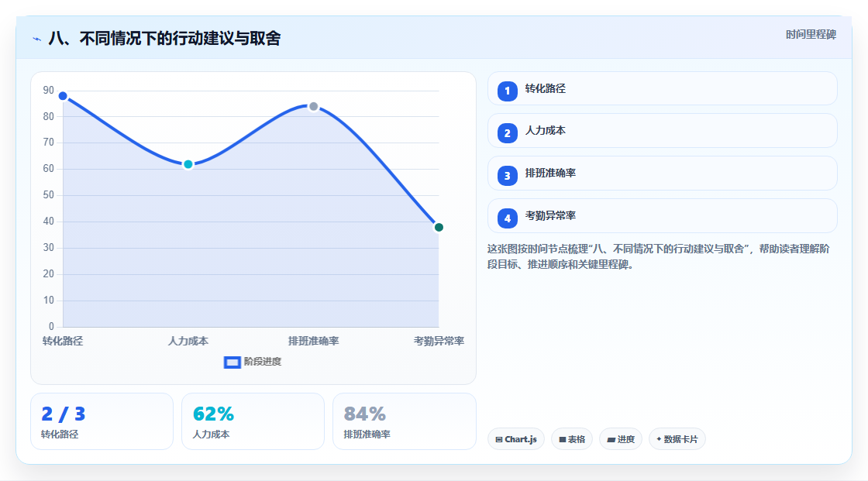868x481 pixels.
Task: Select the Chart.js tag chip
Action: (516, 439)
